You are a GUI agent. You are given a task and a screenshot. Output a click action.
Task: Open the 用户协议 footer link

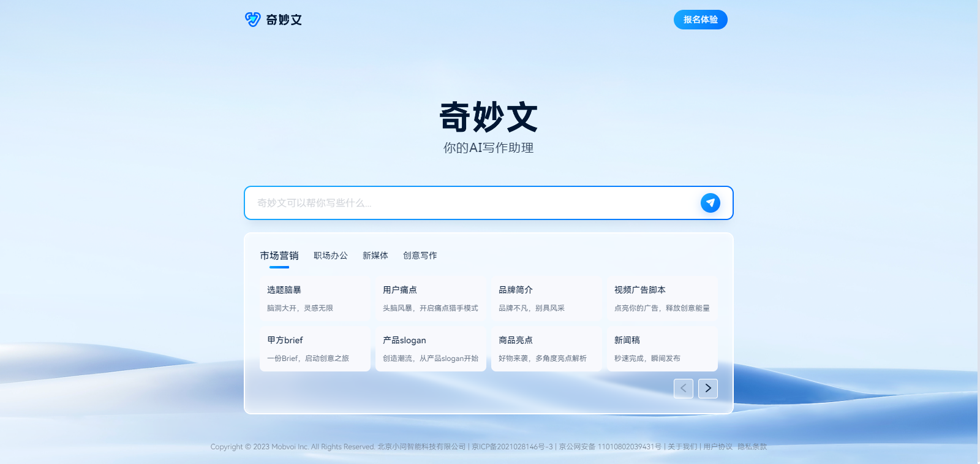pos(718,447)
